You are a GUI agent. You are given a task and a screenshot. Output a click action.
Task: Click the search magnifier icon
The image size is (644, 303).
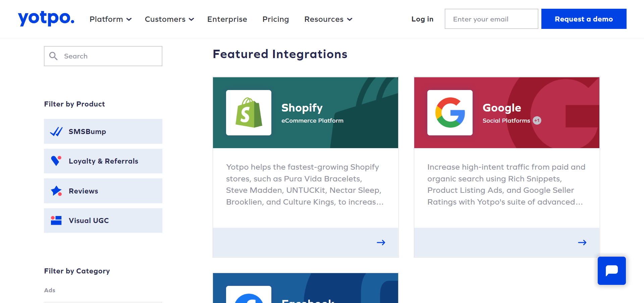54,56
